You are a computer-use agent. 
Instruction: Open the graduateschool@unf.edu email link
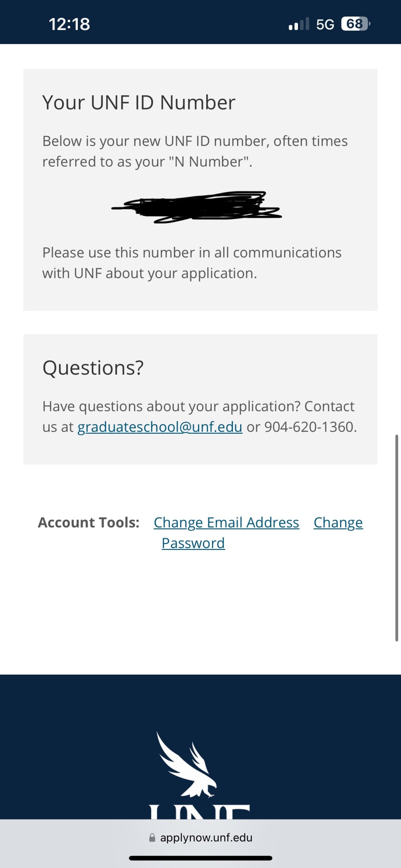coord(160,427)
